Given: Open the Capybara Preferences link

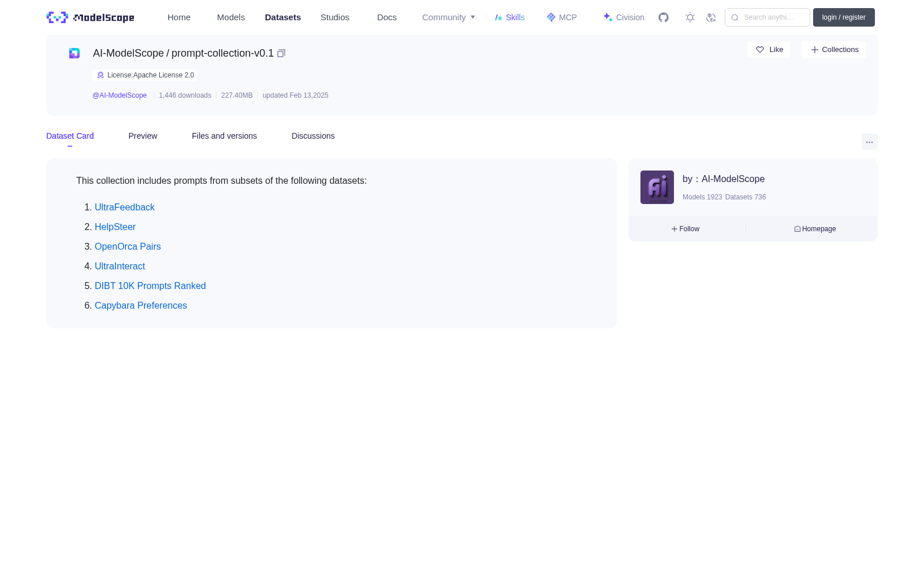Looking at the screenshot, I should 141,305.
